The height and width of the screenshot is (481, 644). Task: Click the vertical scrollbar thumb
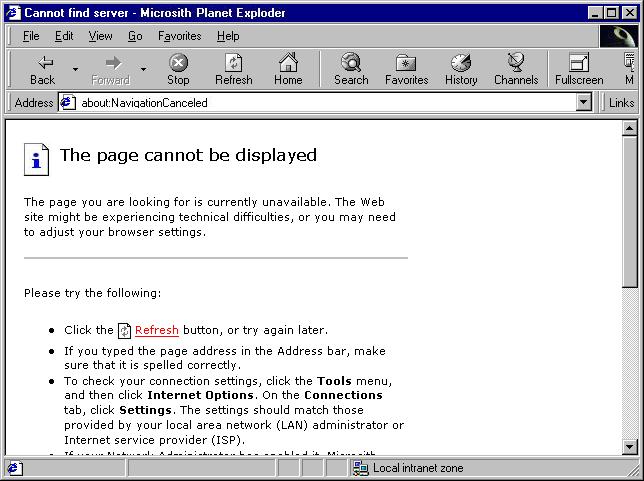tap(630, 212)
